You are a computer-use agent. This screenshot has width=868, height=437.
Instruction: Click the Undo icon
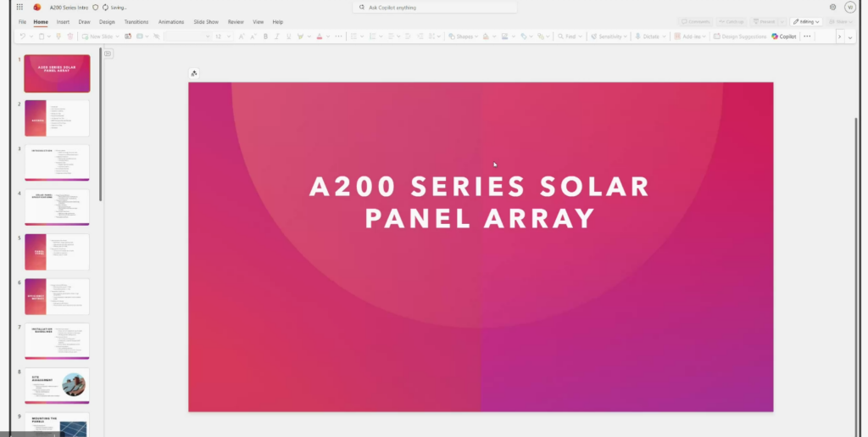coord(23,36)
